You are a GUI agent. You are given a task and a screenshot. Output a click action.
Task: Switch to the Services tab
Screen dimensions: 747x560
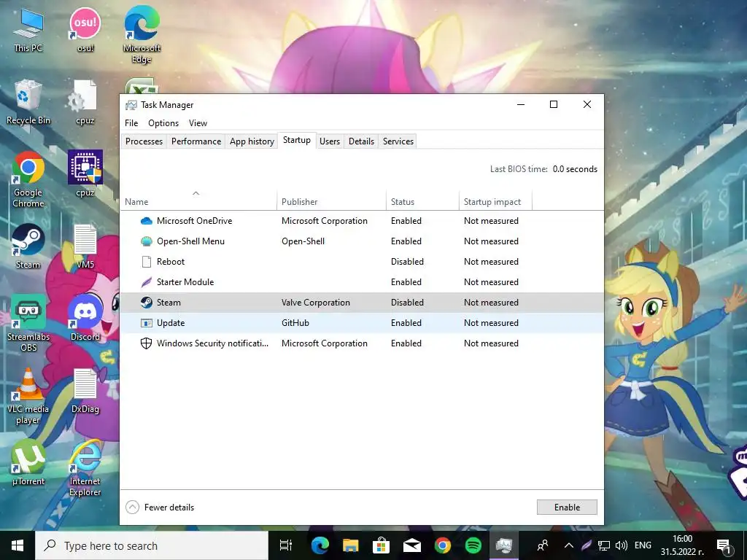tap(398, 141)
